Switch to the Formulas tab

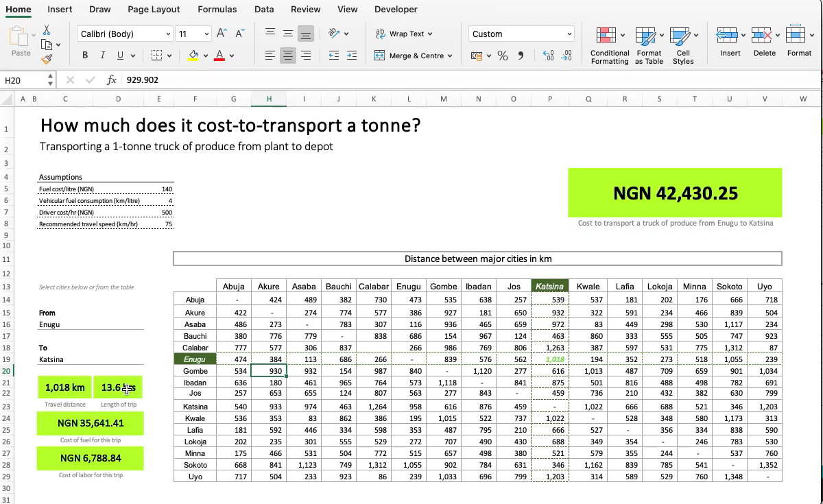pos(217,10)
